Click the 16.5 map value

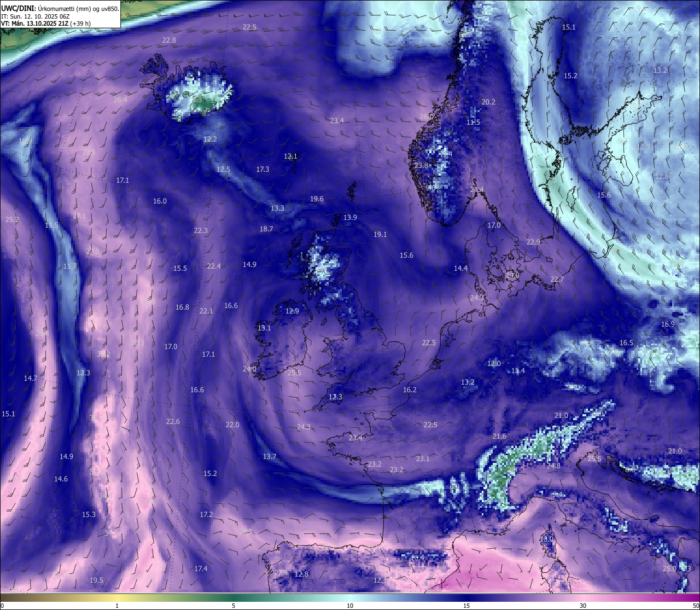tap(626, 342)
